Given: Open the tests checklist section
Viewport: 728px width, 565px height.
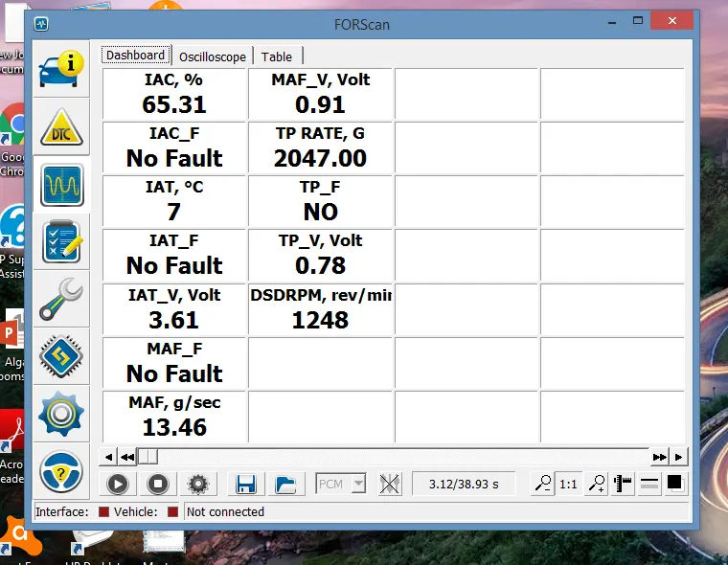Looking at the screenshot, I should (61, 242).
